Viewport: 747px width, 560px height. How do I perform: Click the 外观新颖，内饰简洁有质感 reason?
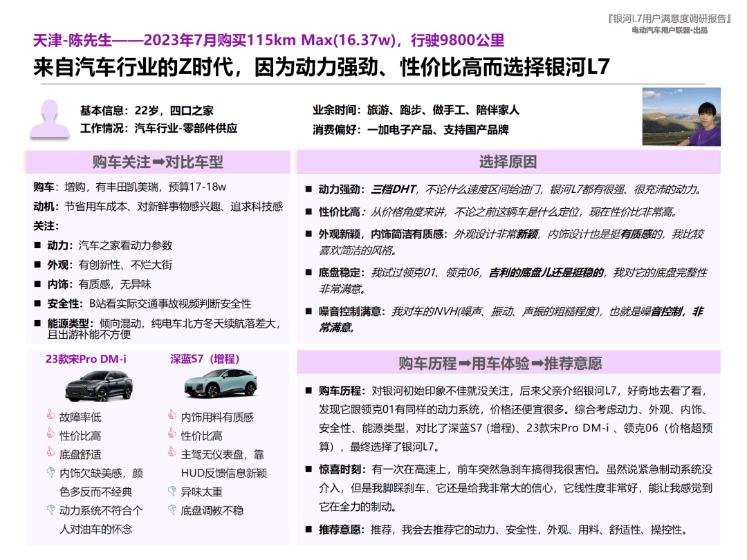point(504,242)
